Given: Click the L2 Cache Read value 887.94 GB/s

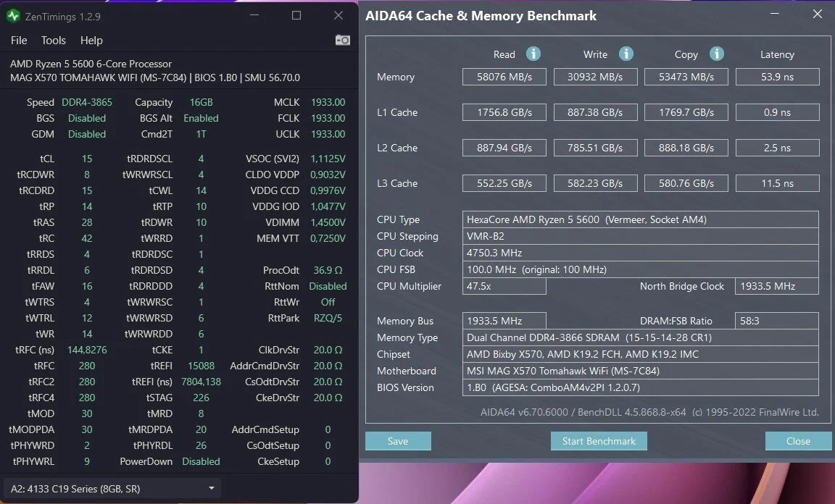Looking at the screenshot, I should (x=504, y=148).
